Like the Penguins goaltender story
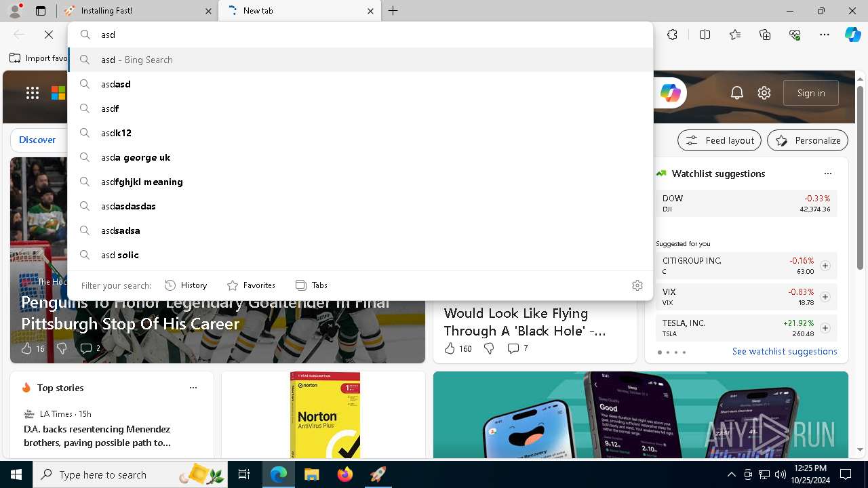 [32, 348]
